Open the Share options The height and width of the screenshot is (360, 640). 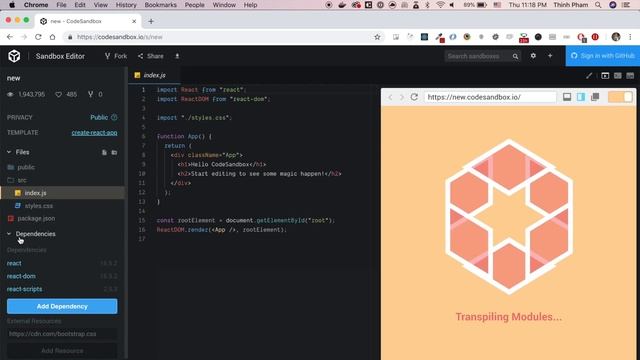(x=151, y=56)
